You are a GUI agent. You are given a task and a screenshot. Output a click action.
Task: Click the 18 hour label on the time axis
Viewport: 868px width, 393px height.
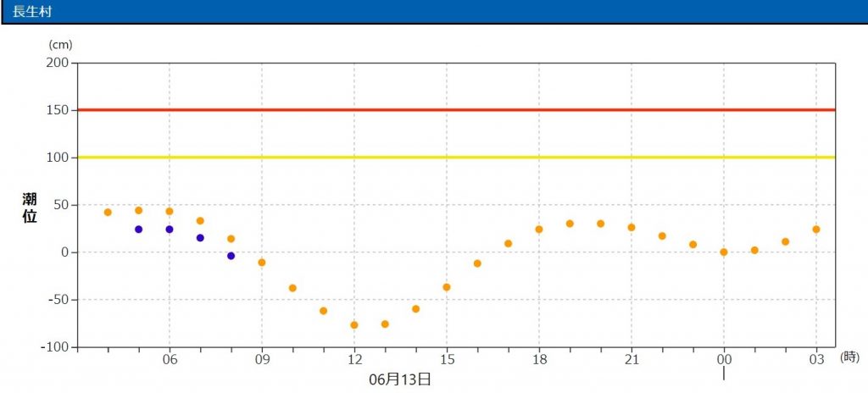pos(539,360)
